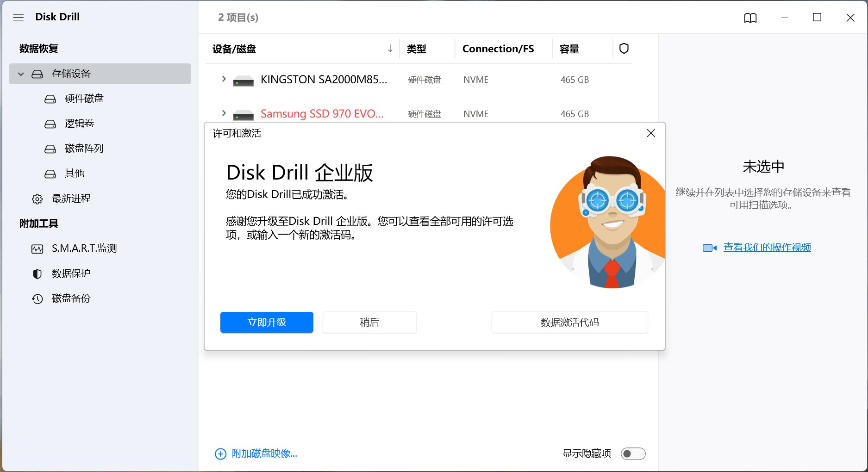Open the 查看我们的操作视频 link
Screen dimensions: 868x472
[x=767, y=248]
